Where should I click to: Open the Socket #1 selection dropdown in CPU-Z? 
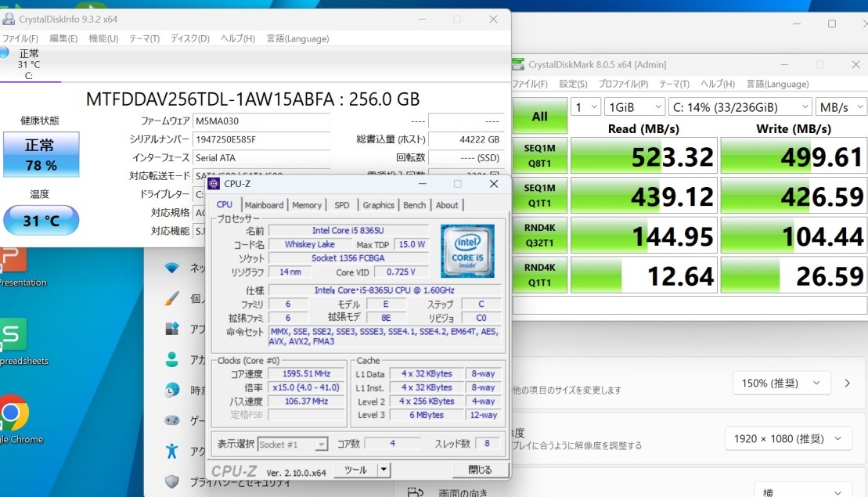pyautogui.click(x=292, y=445)
